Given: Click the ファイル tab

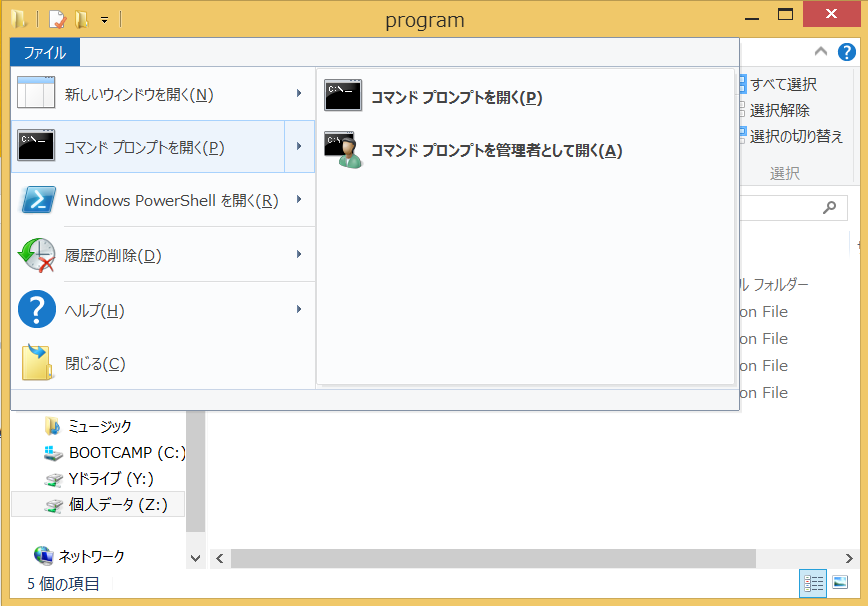Looking at the screenshot, I should click(x=45, y=53).
